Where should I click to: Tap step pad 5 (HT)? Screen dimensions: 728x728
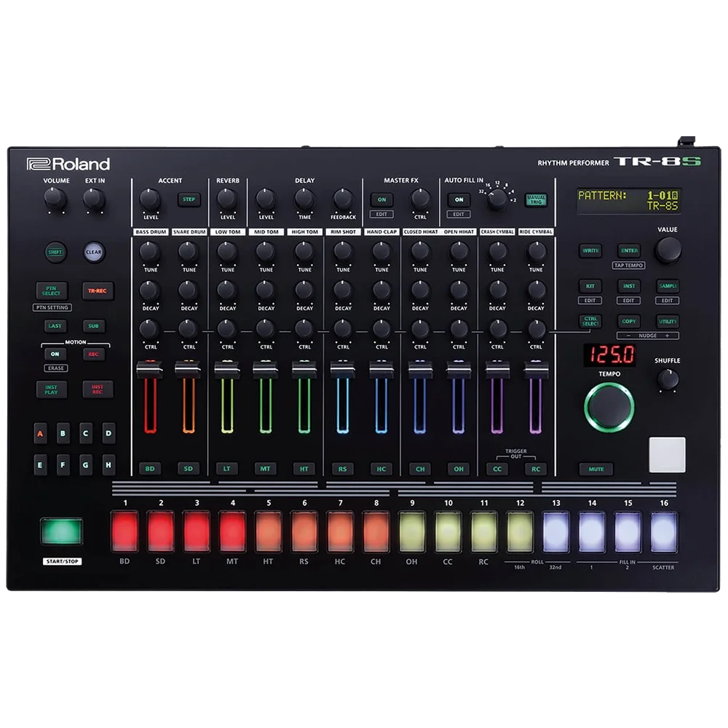269,531
